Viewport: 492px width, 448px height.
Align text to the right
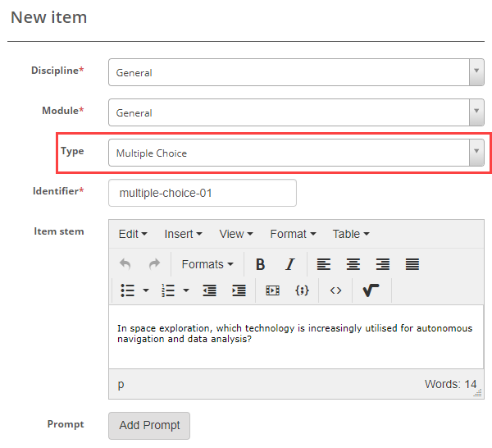(383, 264)
